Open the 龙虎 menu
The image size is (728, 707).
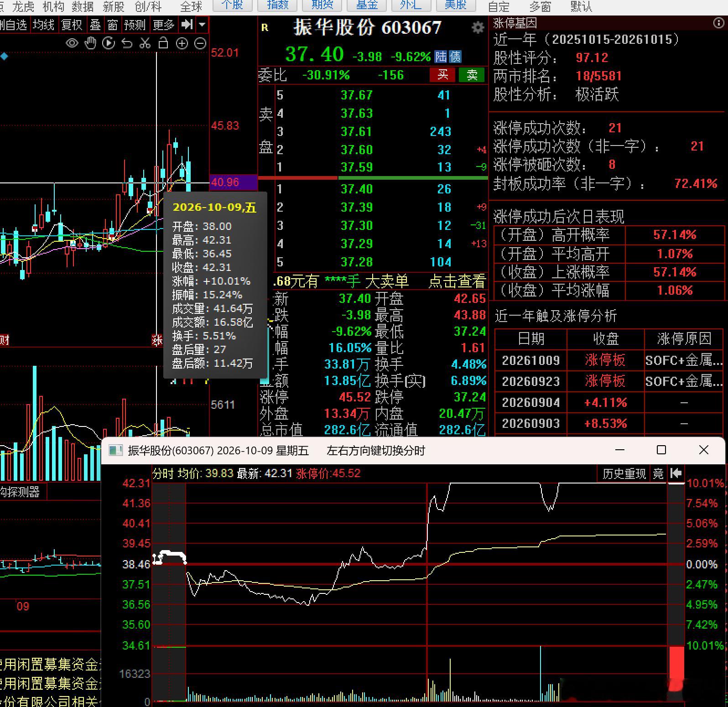(x=24, y=6)
